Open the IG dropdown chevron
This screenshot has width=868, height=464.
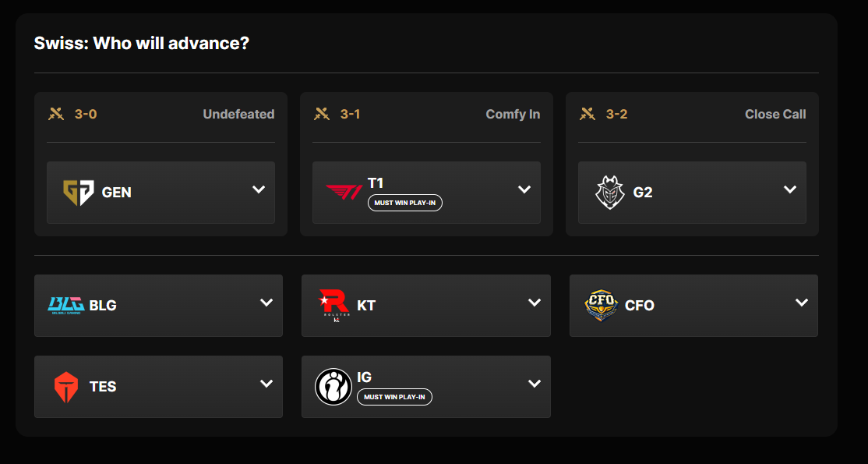click(x=535, y=384)
